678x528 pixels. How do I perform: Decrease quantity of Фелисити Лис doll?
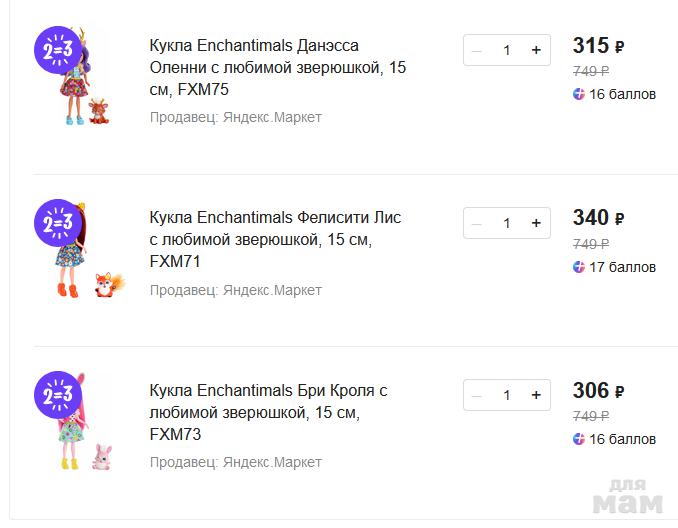(x=477, y=223)
